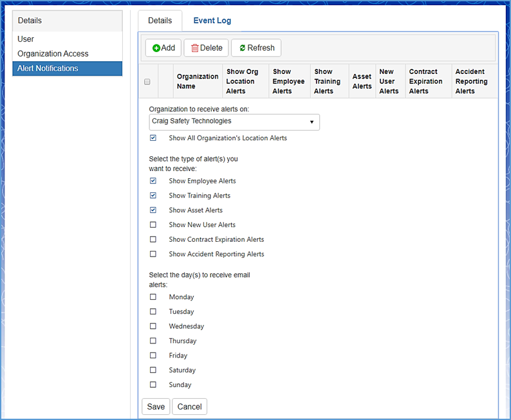
Task: Uncheck Show Employee Alerts checkbox
Action: [153, 181]
